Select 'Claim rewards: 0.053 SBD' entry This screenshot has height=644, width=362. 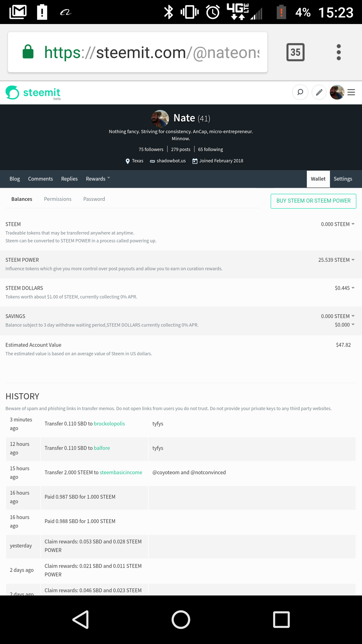(x=93, y=546)
